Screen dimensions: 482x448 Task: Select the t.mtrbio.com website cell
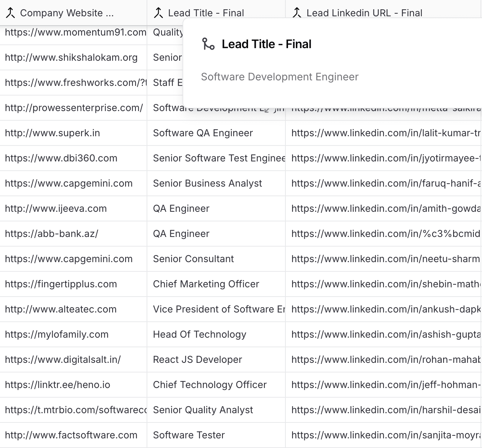pos(73,410)
